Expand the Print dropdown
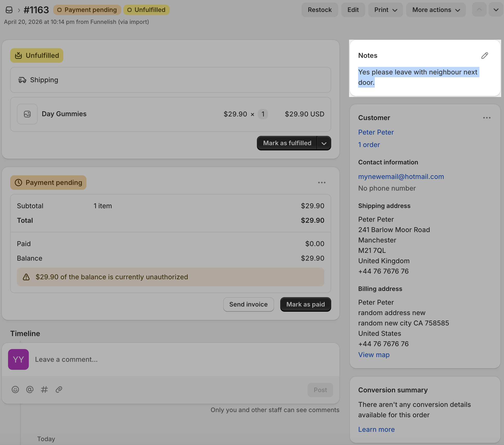This screenshot has height=445, width=504. point(385,10)
